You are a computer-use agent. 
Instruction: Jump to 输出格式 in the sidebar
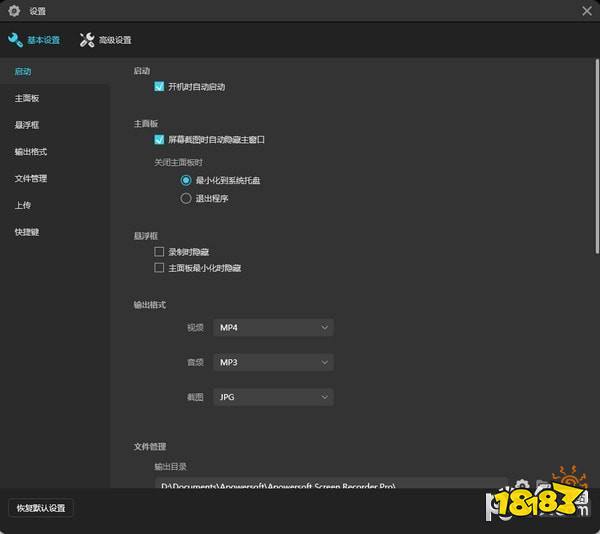(31, 152)
